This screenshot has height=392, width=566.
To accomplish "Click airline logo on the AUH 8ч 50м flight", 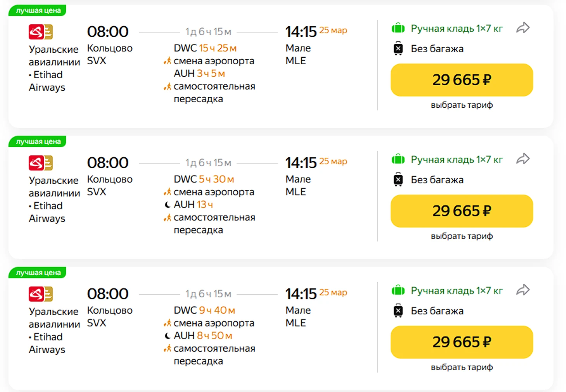I will (40, 294).
